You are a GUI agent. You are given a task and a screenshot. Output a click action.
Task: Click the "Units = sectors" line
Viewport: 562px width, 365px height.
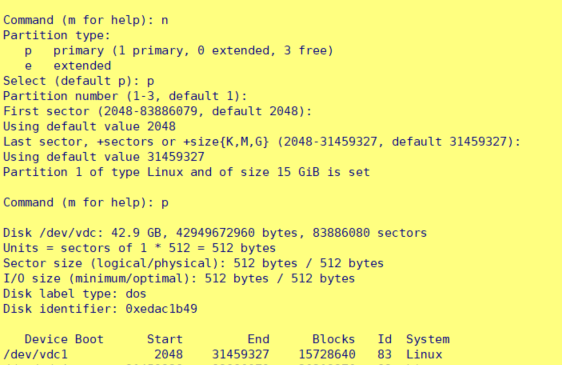(139, 248)
